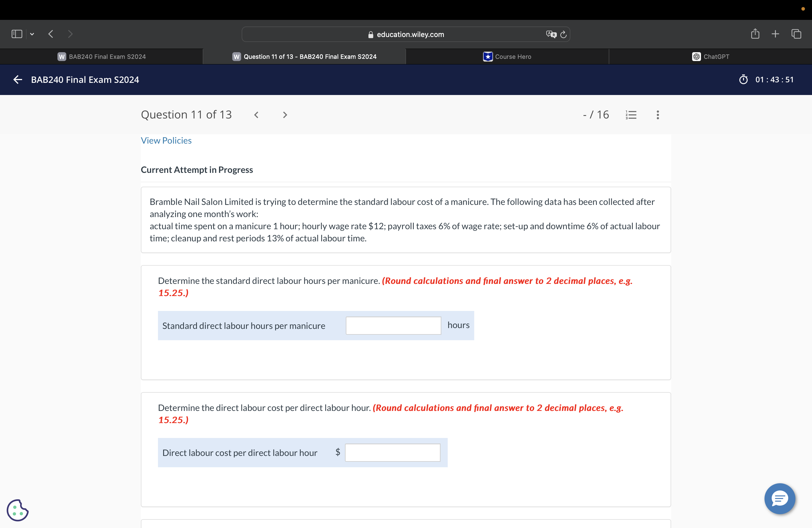Open the View Policies link
This screenshot has width=812, height=528.
[166, 141]
